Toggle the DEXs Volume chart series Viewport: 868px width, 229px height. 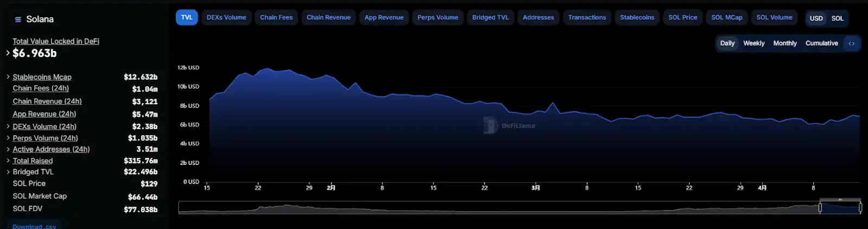click(x=226, y=17)
